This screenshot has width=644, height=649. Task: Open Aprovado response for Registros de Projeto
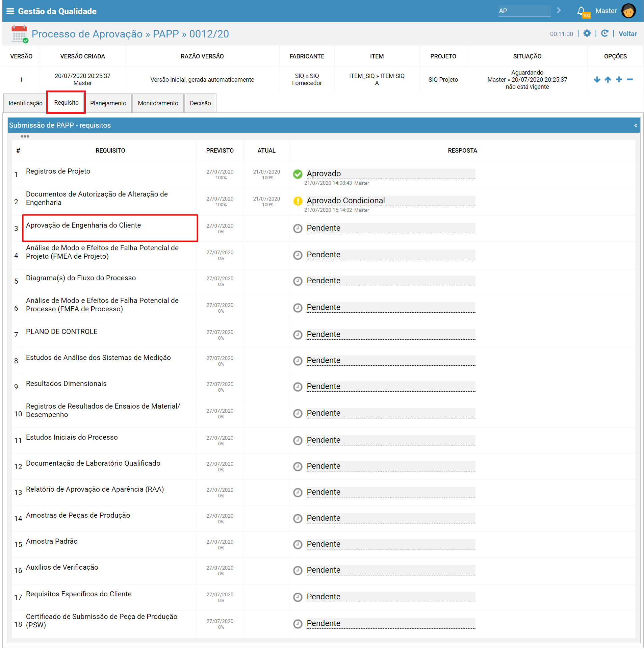(x=391, y=174)
